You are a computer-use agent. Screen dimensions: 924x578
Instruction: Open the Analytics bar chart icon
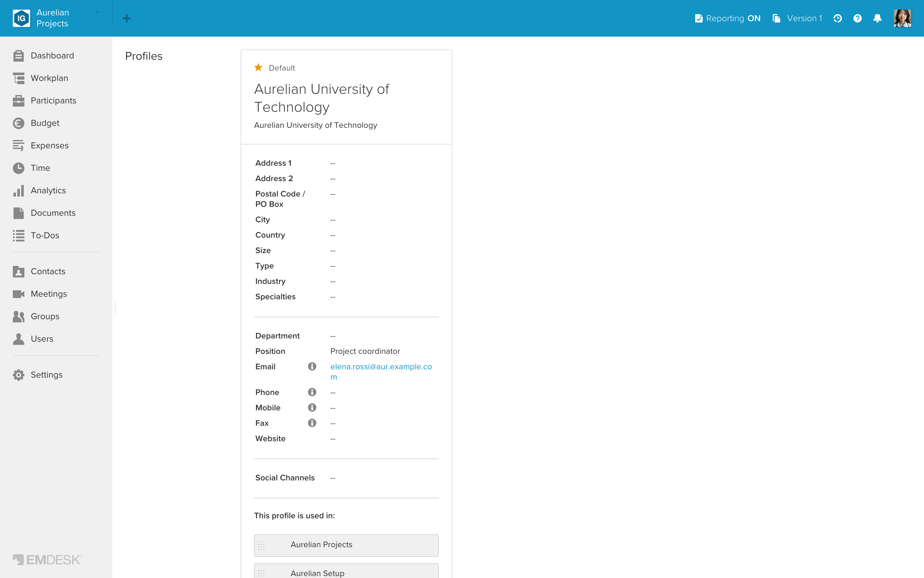pyautogui.click(x=18, y=190)
